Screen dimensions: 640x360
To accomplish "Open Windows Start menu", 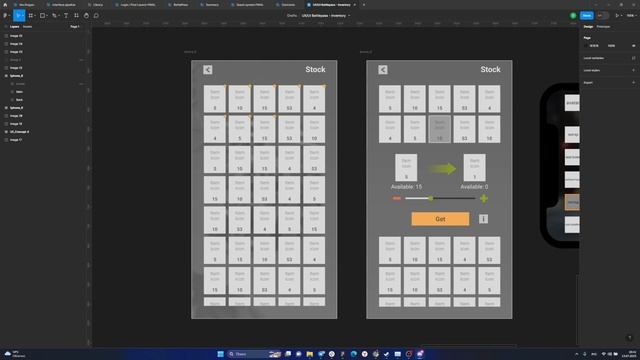I will click(220, 354).
